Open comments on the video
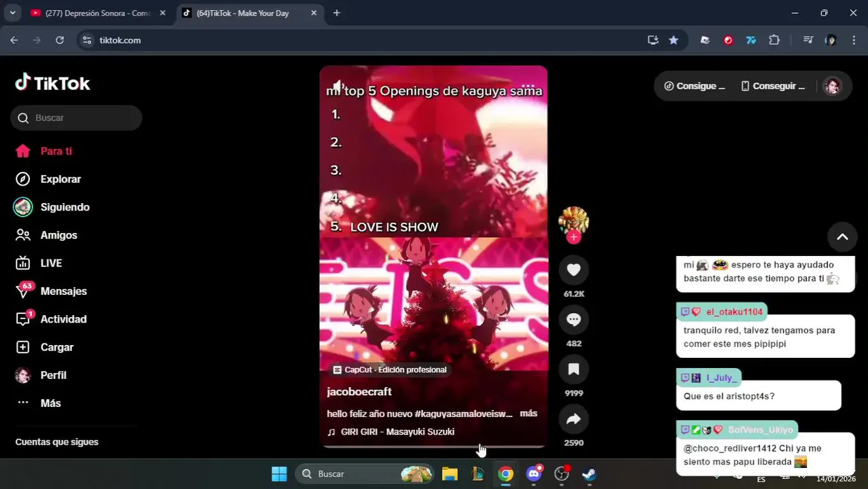 click(x=573, y=319)
